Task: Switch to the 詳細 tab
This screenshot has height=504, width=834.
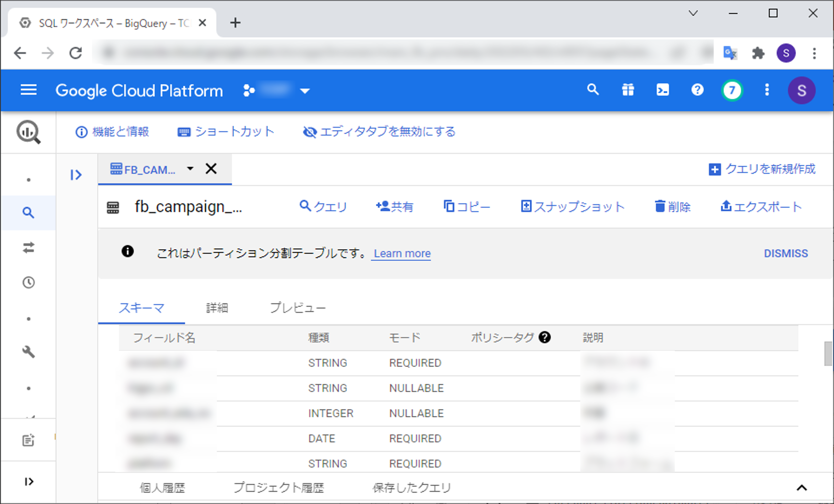Action: coord(217,308)
